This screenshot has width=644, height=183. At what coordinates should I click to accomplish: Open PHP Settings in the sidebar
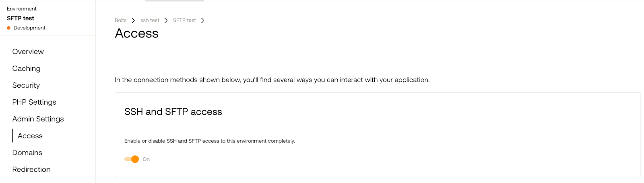pyautogui.click(x=34, y=102)
